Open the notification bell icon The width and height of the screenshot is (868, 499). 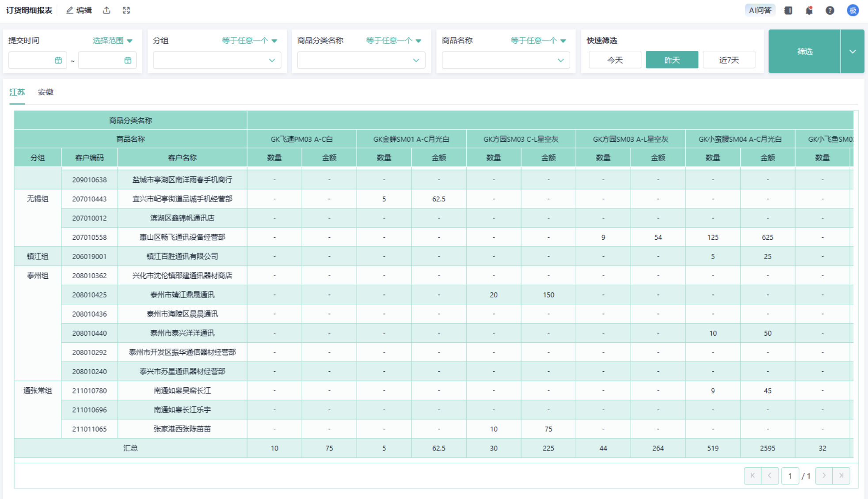(x=809, y=10)
